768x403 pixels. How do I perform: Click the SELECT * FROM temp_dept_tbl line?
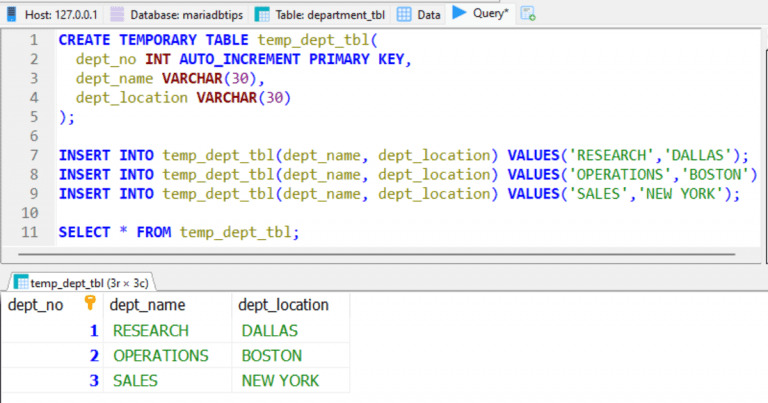pos(179,232)
